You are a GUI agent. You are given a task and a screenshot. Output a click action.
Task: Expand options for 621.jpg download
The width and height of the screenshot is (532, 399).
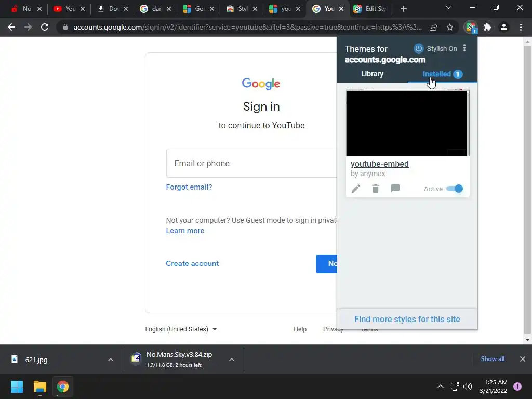click(111, 360)
